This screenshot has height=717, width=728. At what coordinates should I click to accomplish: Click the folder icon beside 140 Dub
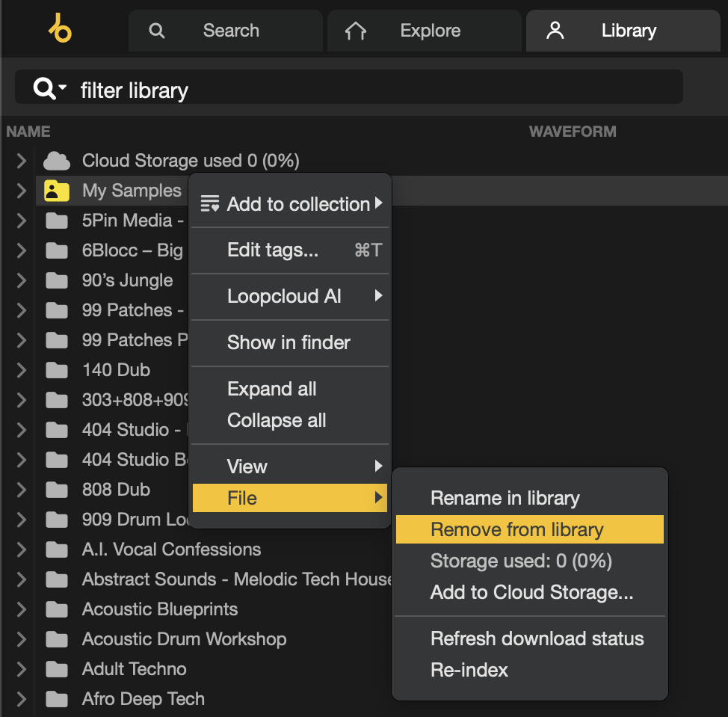(56, 370)
